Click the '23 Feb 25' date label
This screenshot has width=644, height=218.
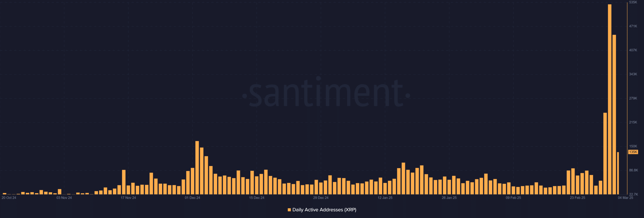(x=578, y=198)
